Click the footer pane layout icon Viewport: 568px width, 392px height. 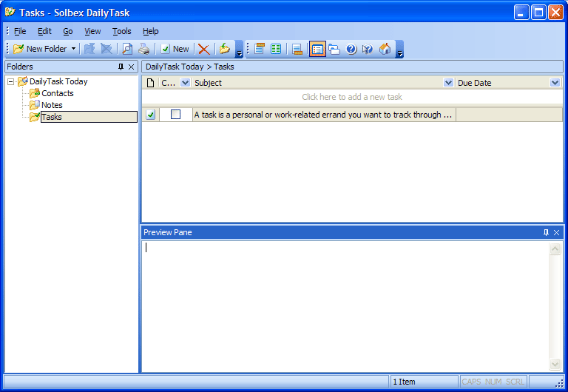pos(297,49)
